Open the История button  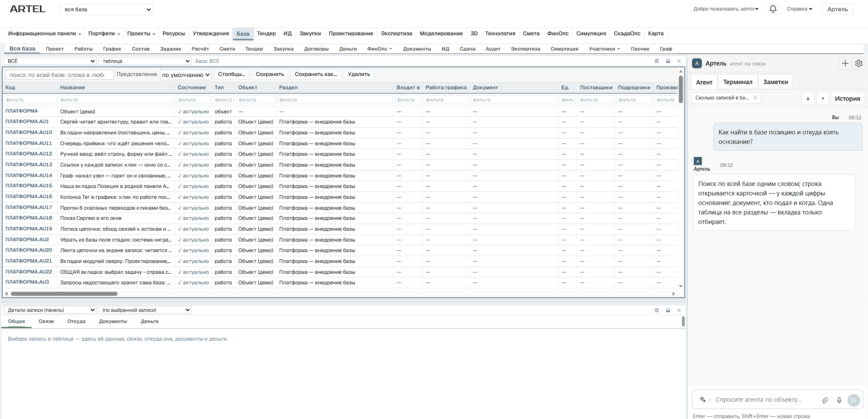847,99
